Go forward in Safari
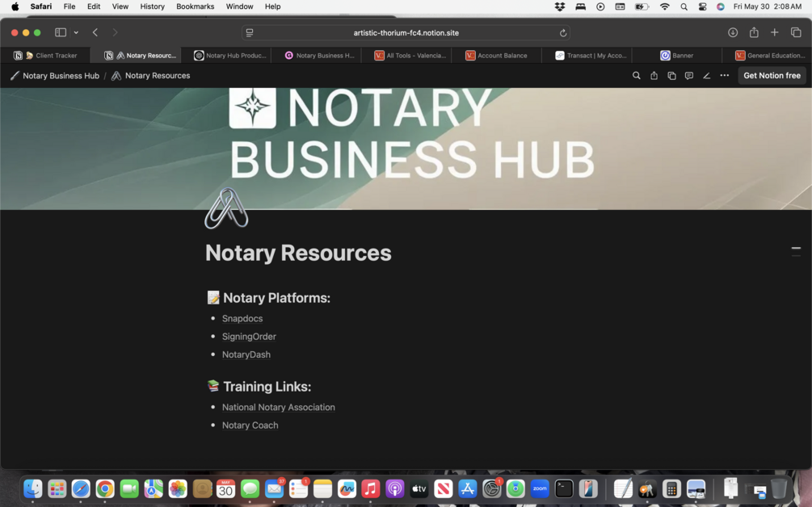The height and width of the screenshot is (507, 812). (x=115, y=32)
